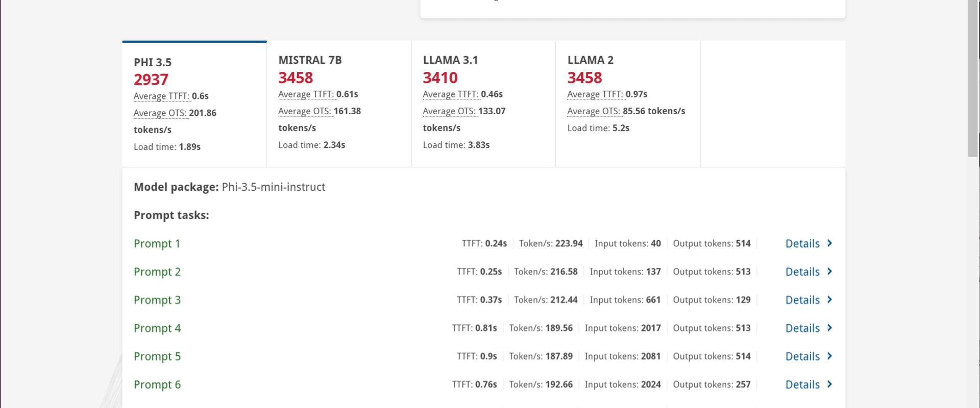Image resolution: width=980 pixels, height=408 pixels.
Task: Select the PHI 3.5 model tab
Action: click(x=194, y=104)
